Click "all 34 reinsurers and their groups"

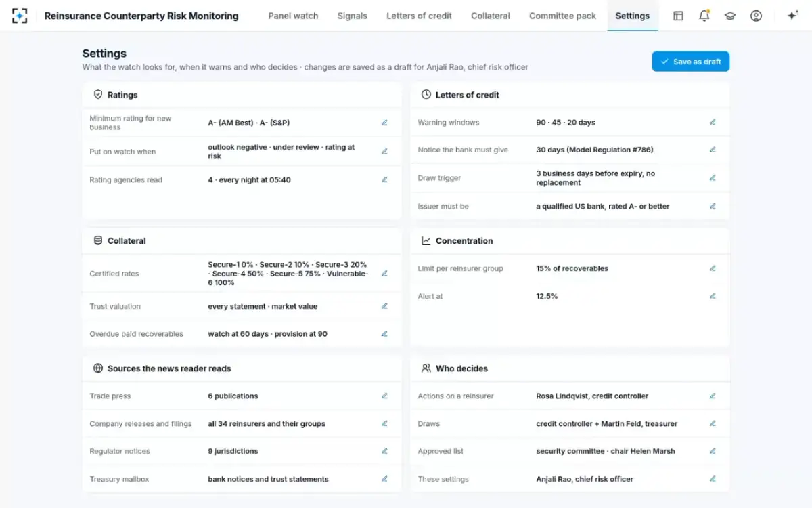267,424
